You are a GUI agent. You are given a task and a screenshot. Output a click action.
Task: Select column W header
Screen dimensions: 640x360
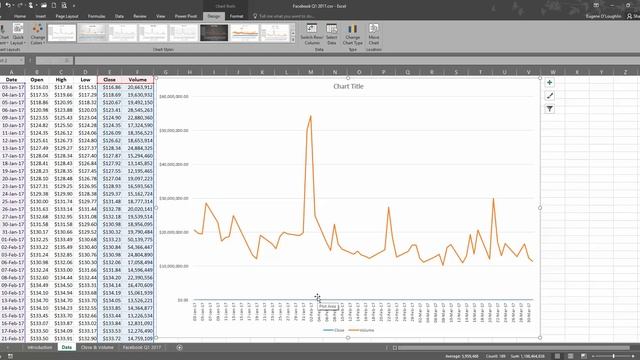[553, 72]
